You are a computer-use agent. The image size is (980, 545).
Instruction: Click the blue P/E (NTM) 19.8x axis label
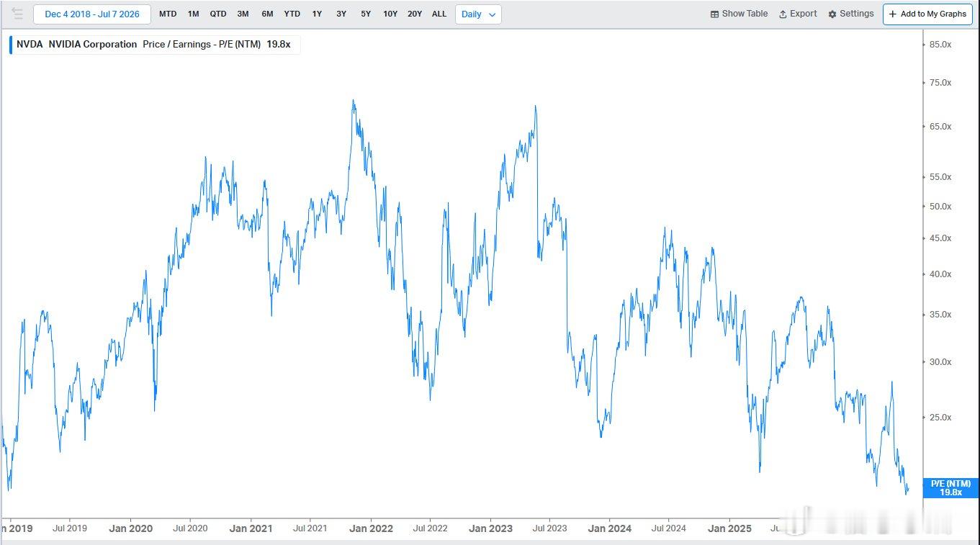tap(950, 488)
